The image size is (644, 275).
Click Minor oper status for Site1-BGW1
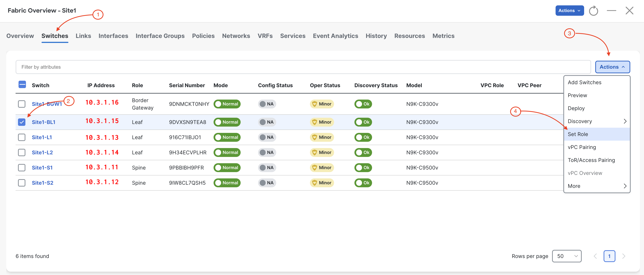click(322, 104)
